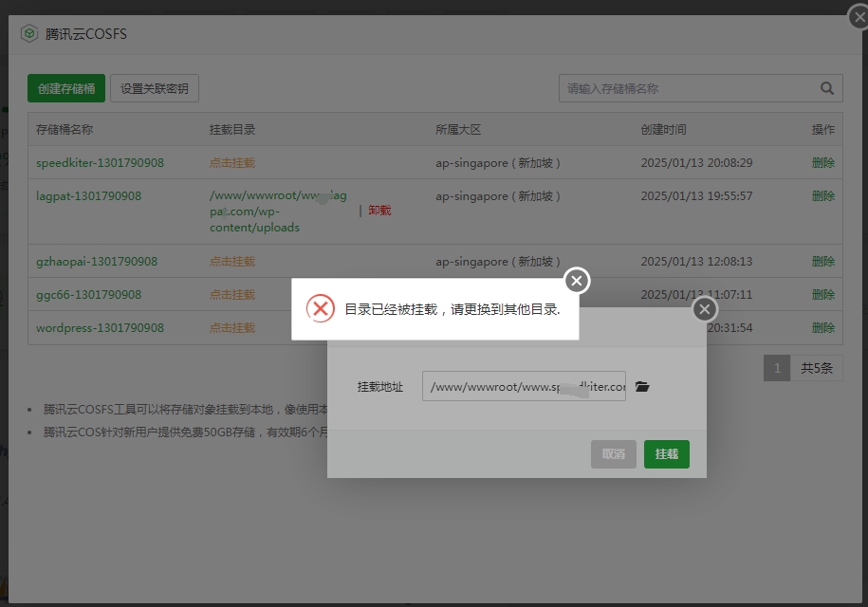
Task: Click the 创建时间 column header
Action: [x=664, y=130]
